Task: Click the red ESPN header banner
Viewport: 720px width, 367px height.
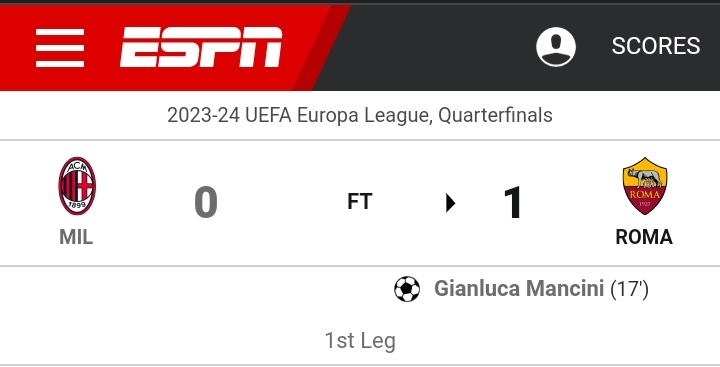Action: click(174, 47)
